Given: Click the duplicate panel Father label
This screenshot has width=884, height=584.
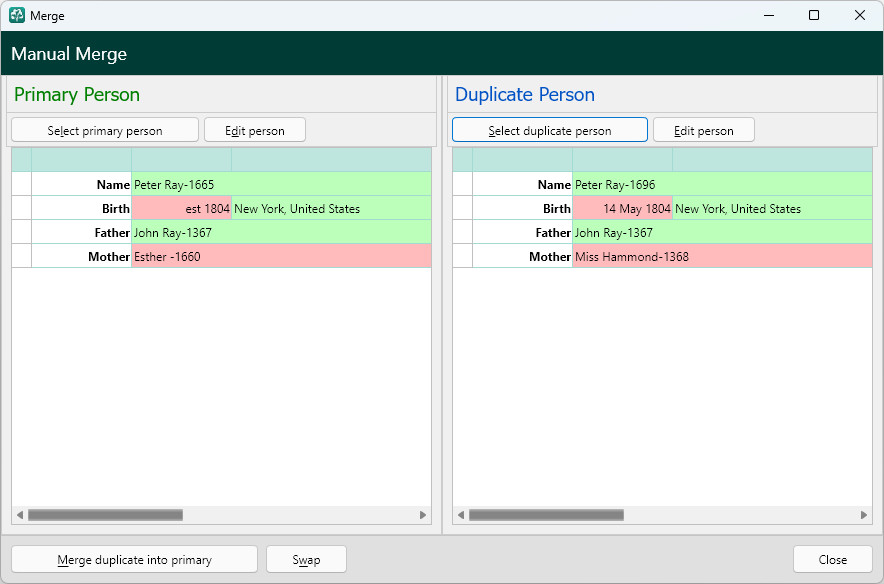Looking at the screenshot, I should tap(553, 232).
